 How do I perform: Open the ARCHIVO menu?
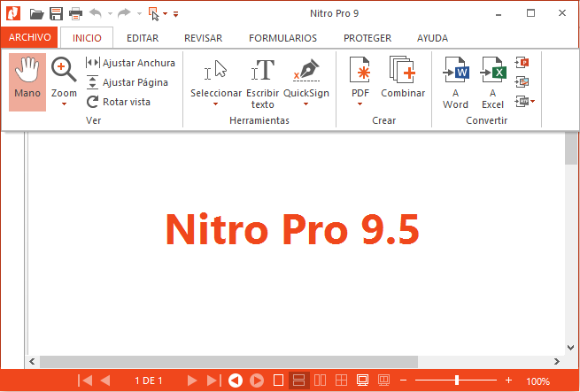(x=29, y=38)
